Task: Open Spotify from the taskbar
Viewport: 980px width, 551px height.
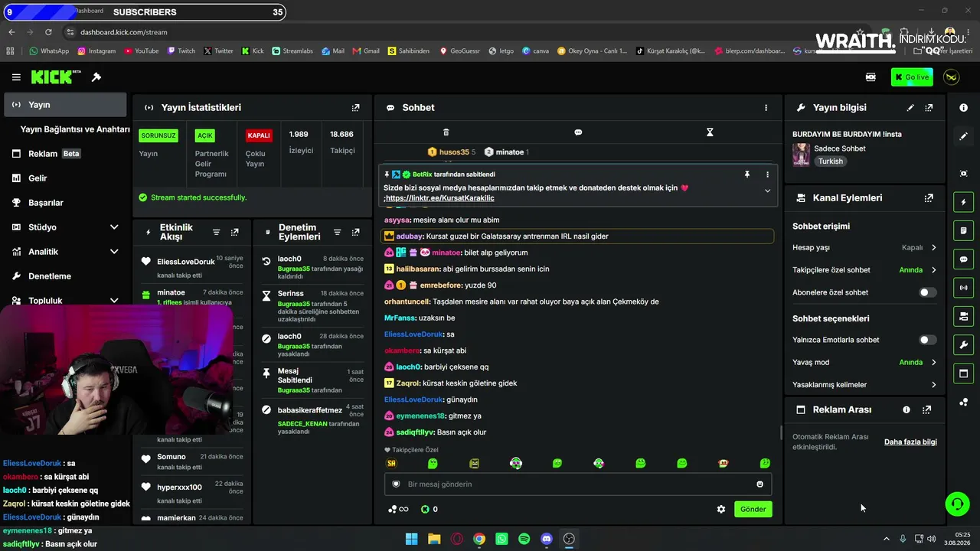Action: pyautogui.click(x=524, y=539)
